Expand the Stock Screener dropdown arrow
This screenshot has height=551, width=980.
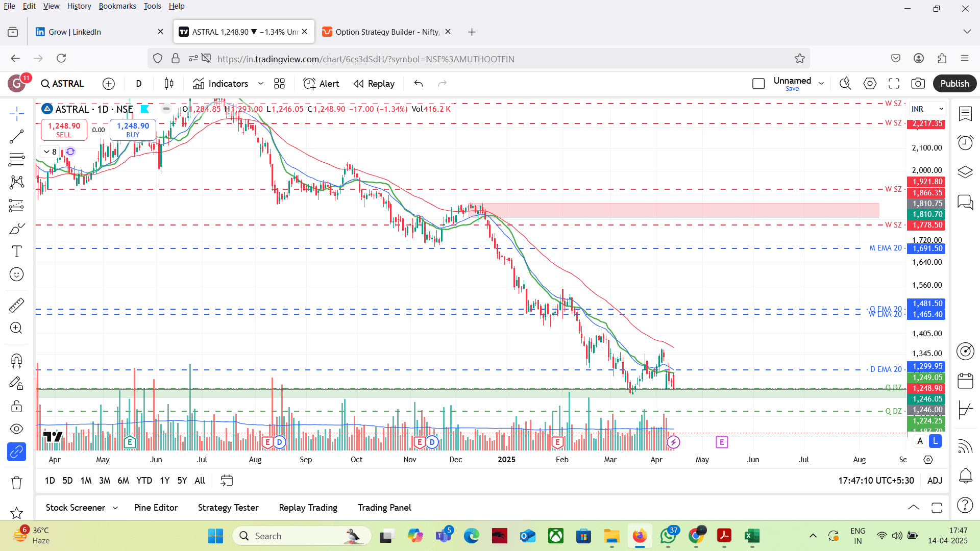click(115, 508)
